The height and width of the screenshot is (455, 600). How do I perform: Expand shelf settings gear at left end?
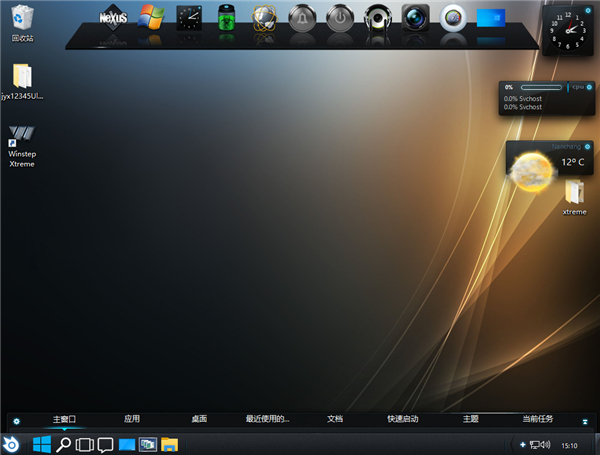coord(16,420)
